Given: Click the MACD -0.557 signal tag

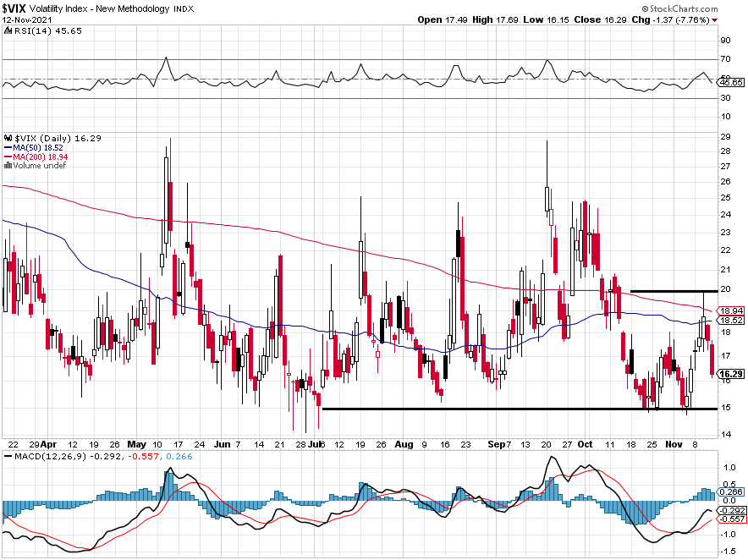Looking at the screenshot, I should pyautogui.click(x=732, y=519).
